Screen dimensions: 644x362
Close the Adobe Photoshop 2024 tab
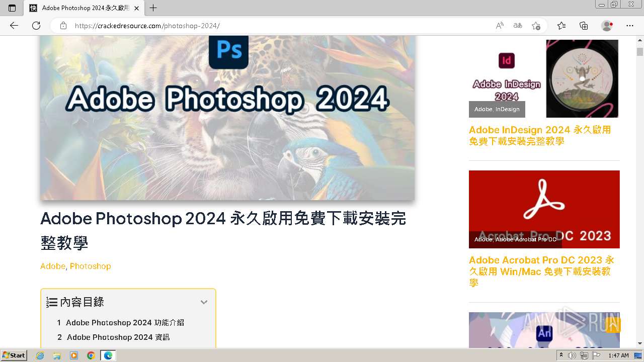click(x=136, y=8)
